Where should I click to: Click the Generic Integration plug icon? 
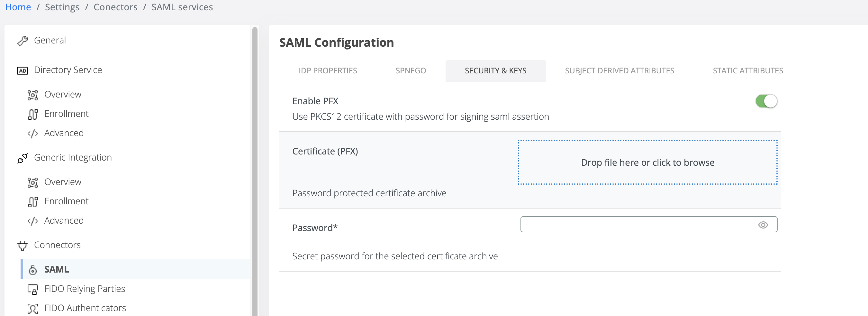tap(23, 158)
